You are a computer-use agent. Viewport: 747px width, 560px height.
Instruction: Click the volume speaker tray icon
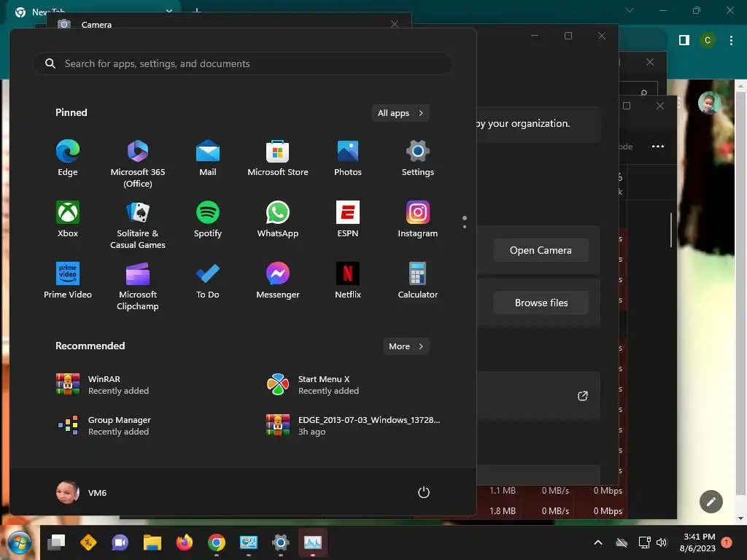[662, 542]
